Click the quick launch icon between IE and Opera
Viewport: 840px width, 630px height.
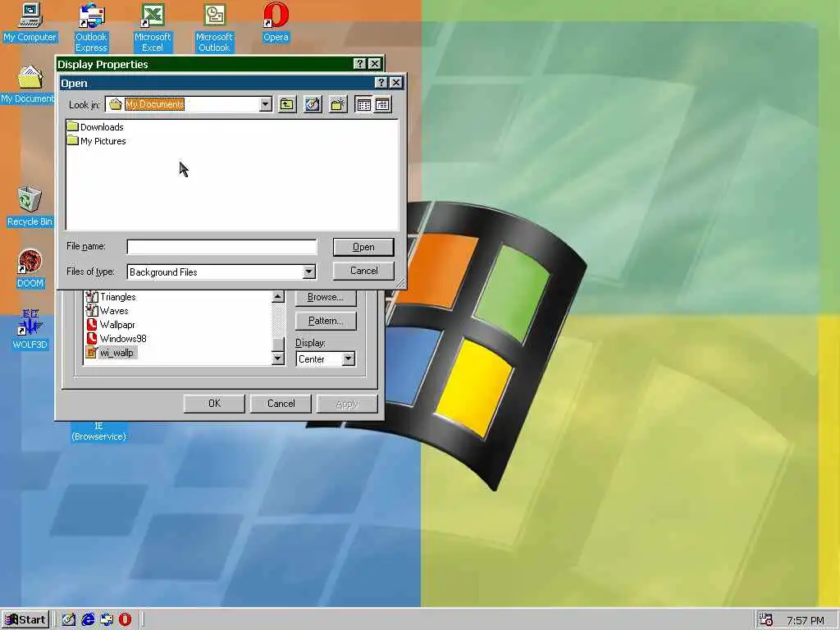pos(107,620)
